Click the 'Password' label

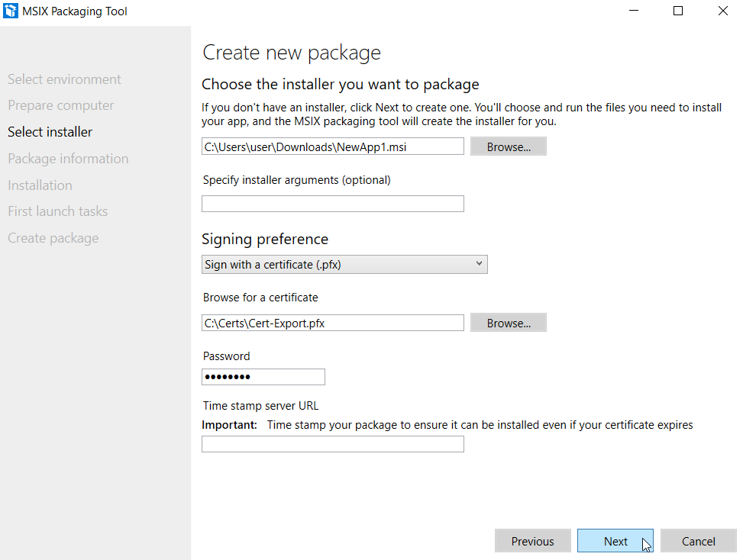click(x=227, y=356)
